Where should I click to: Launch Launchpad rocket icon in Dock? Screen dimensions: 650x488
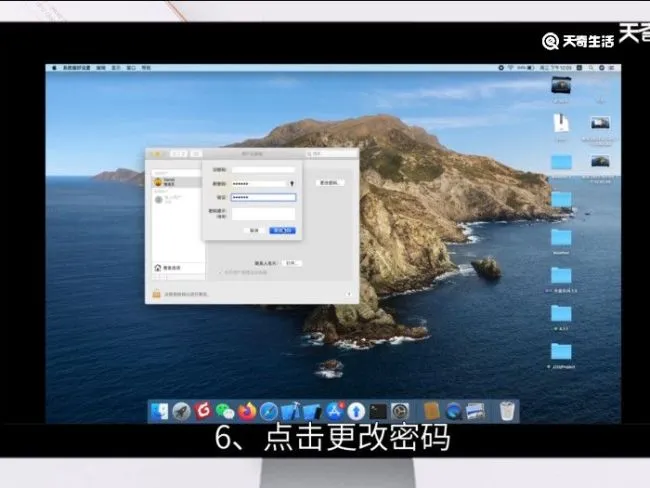coord(181,411)
